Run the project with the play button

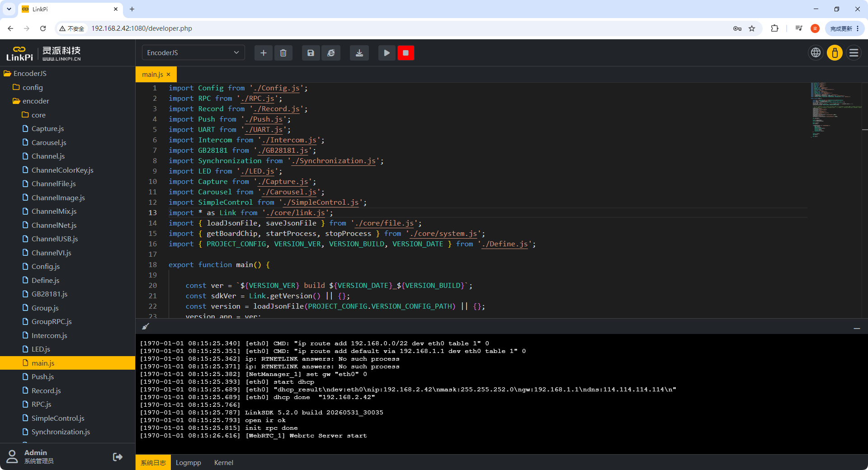point(387,53)
